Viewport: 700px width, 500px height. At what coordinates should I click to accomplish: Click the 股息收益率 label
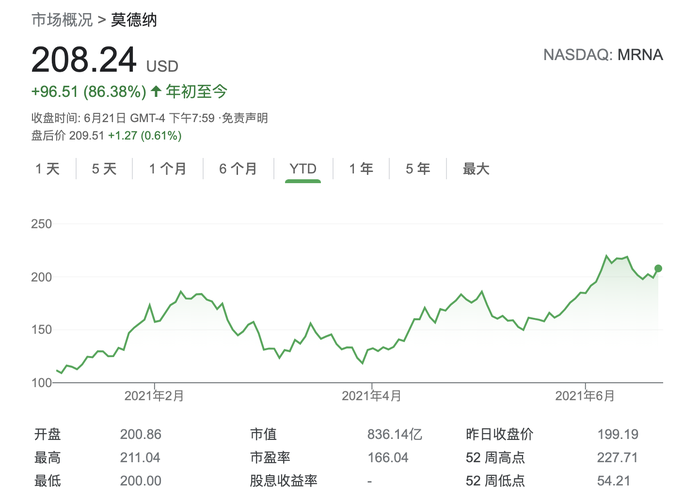coord(283,481)
